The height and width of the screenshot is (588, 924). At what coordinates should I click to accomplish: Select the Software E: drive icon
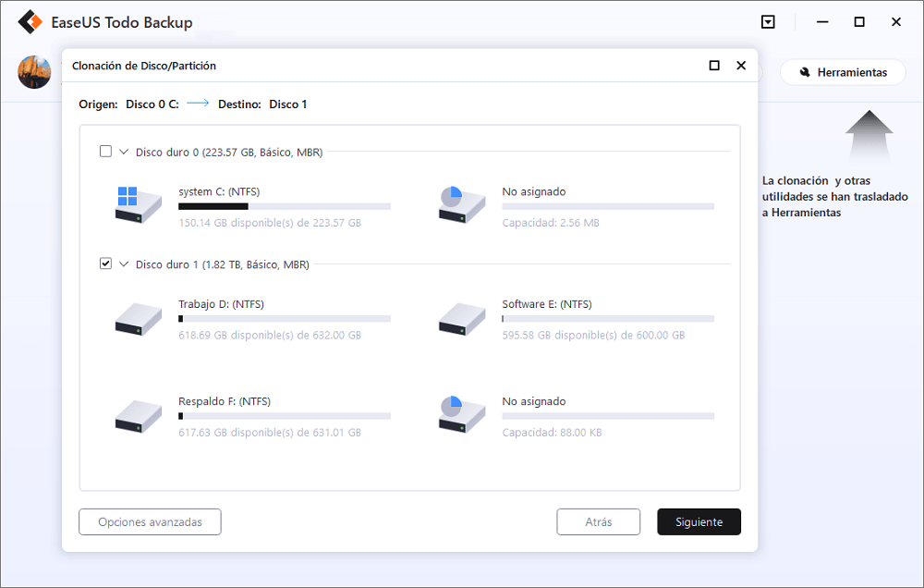461,317
